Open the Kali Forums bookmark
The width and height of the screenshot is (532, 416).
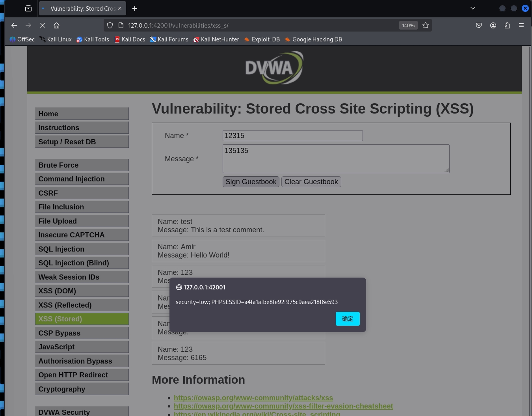coord(169,39)
